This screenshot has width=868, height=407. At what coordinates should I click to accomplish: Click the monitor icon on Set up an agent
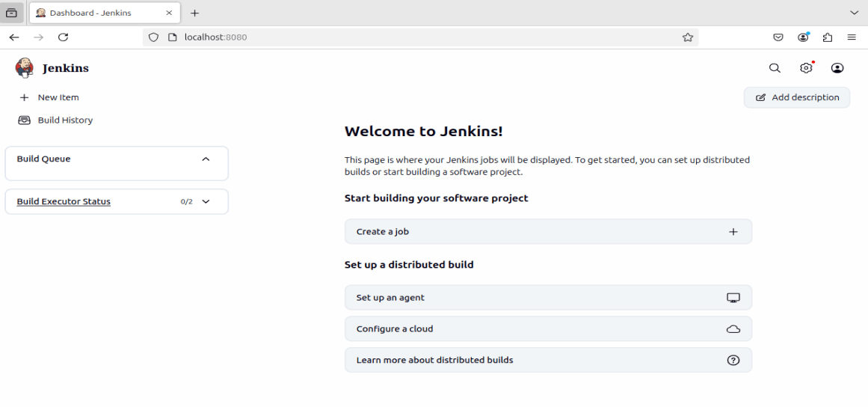(x=733, y=298)
